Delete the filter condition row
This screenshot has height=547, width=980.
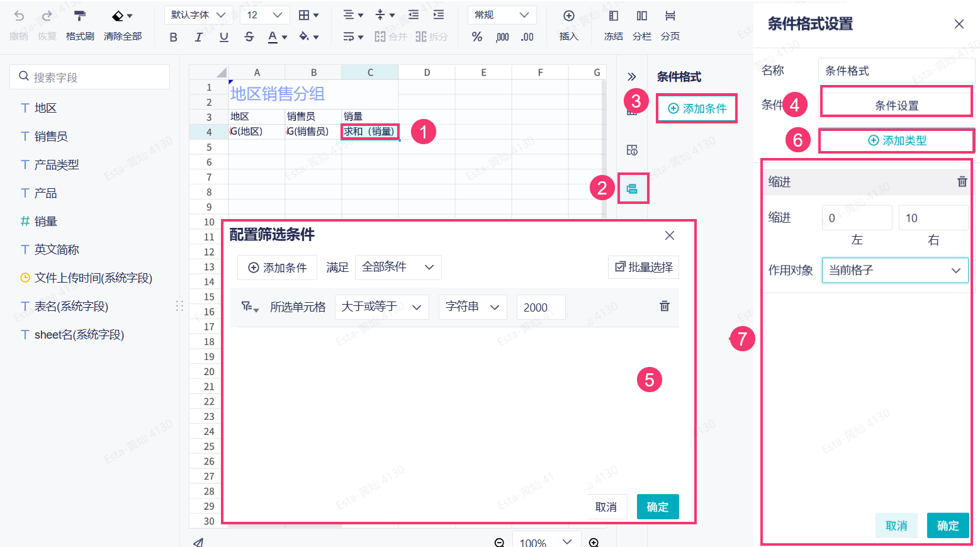pyautogui.click(x=665, y=307)
